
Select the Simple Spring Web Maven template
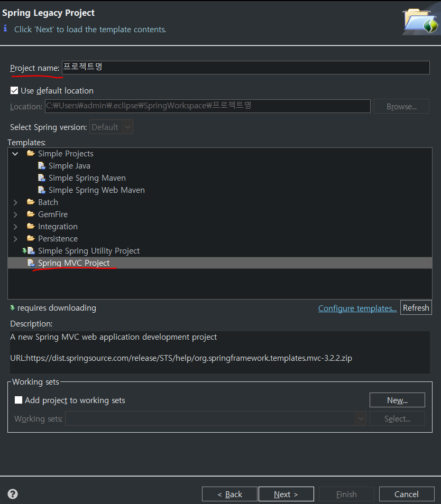pos(96,190)
